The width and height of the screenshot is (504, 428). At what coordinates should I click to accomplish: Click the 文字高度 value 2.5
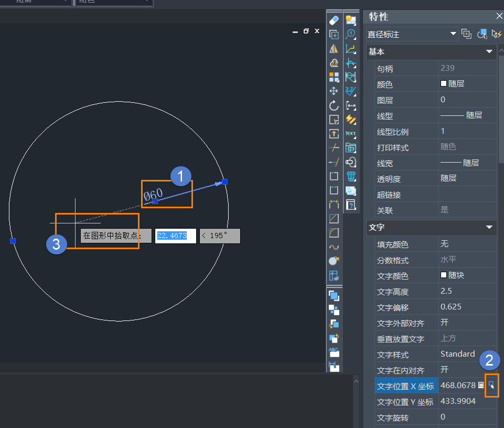pyautogui.click(x=468, y=291)
